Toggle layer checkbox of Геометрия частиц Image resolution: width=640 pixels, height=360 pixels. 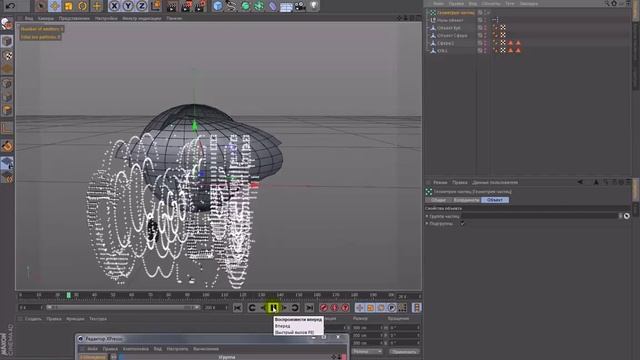[480, 13]
